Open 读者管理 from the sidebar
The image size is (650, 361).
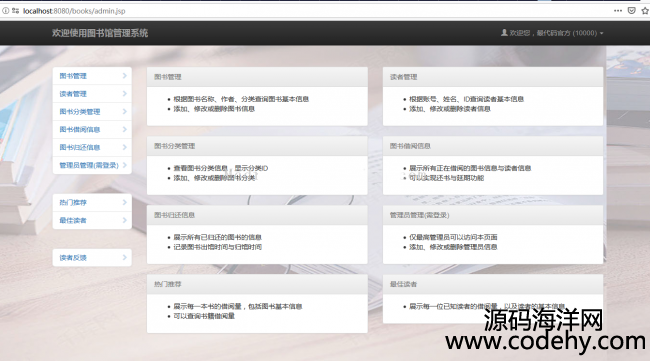click(x=92, y=94)
